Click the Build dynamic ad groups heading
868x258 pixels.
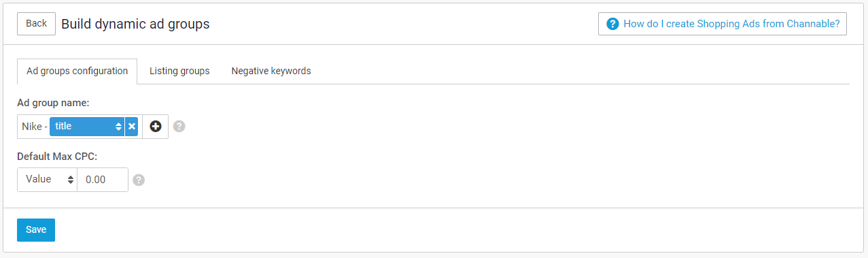coord(135,24)
